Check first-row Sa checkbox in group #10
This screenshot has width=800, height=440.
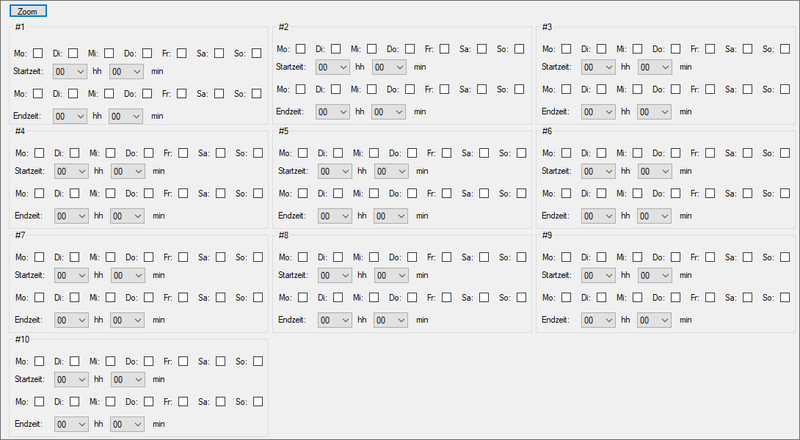coord(220,361)
